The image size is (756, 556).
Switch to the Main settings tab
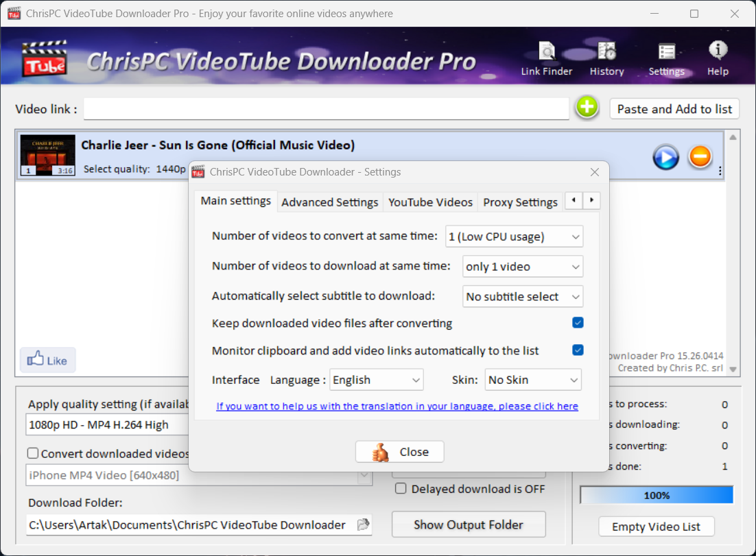[236, 201]
